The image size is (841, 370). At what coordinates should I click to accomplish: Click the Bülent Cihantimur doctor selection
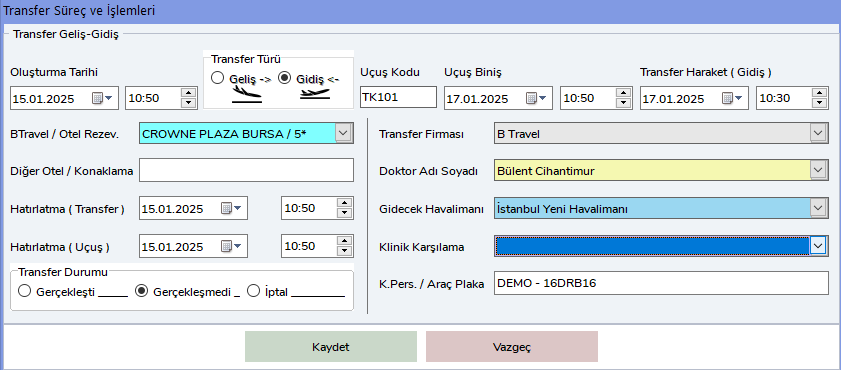[546, 171]
